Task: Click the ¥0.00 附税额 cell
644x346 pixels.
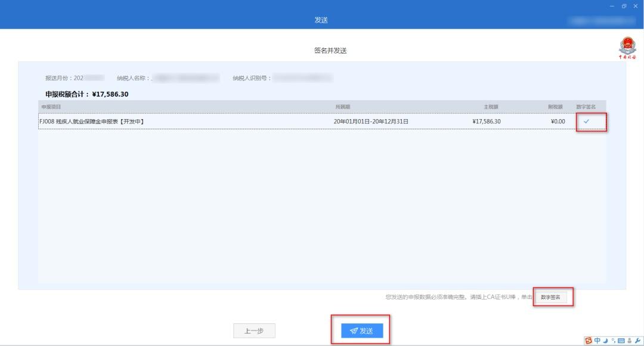Action: [x=558, y=121]
